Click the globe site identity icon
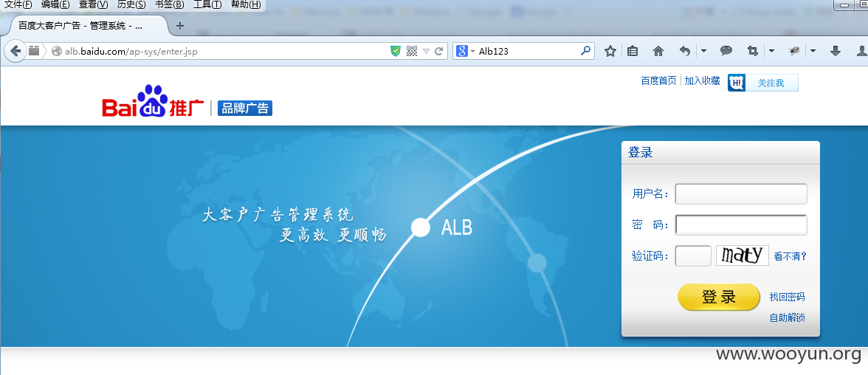 pyautogui.click(x=56, y=52)
